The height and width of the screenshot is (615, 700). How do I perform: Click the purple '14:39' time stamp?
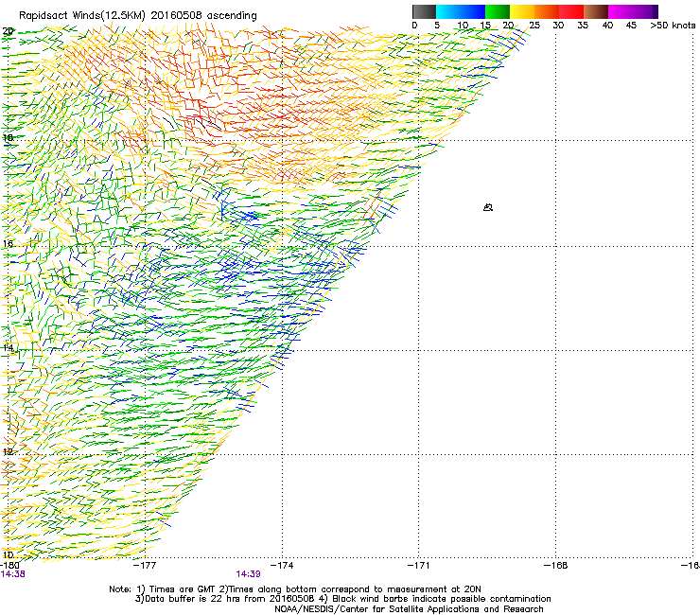pyautogui.click(x=248, y=574)
